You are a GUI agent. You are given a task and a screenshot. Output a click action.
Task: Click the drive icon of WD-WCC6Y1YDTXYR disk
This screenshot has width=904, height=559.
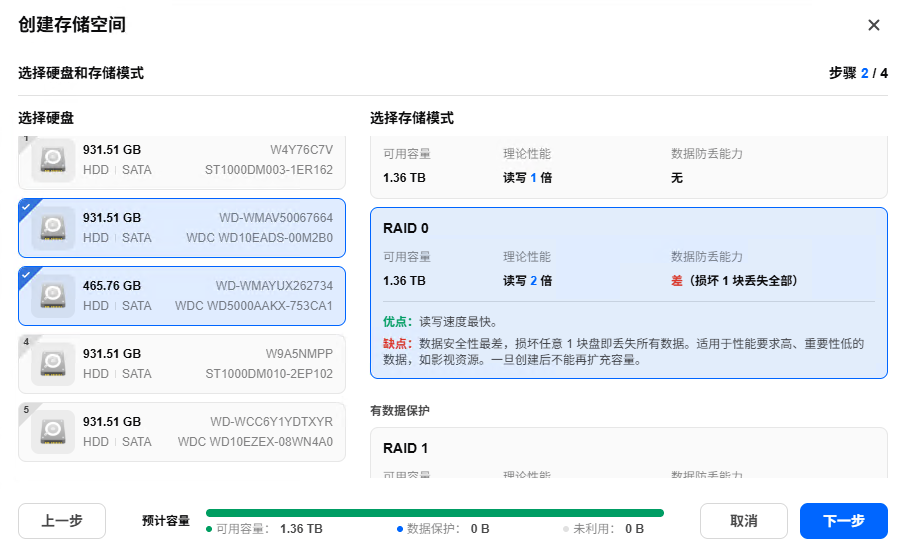[53, 432]
